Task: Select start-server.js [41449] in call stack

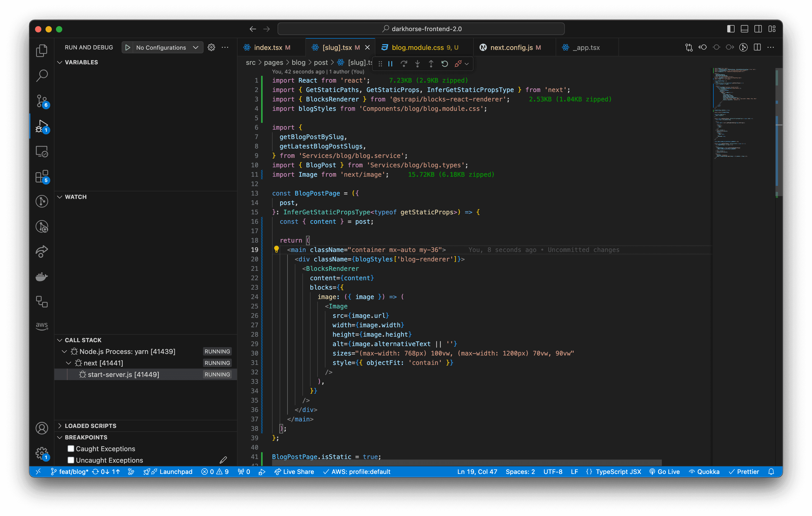Action: click(x=146, y=374)
